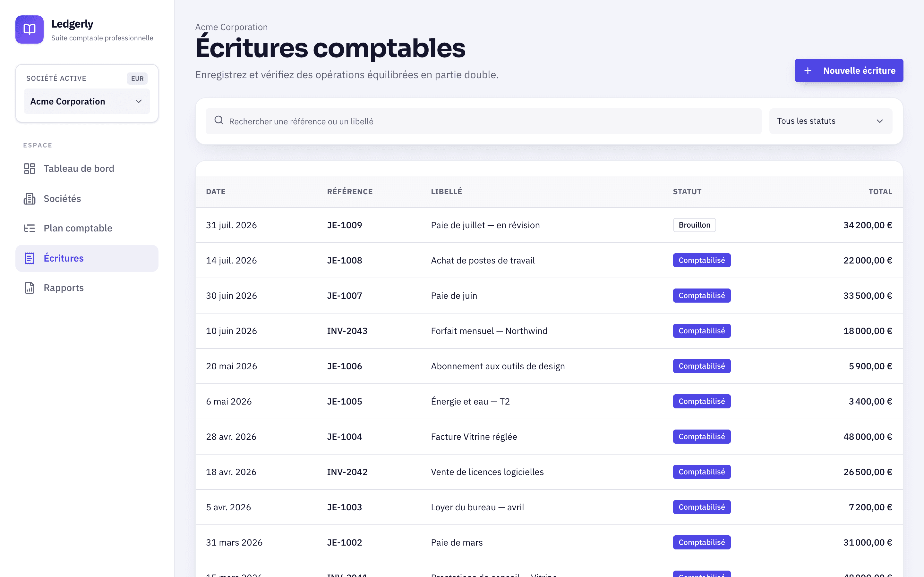Sort by the Date column header
Image resolution: width=924 pixels, height=577 pixels.
coord(216,192)
